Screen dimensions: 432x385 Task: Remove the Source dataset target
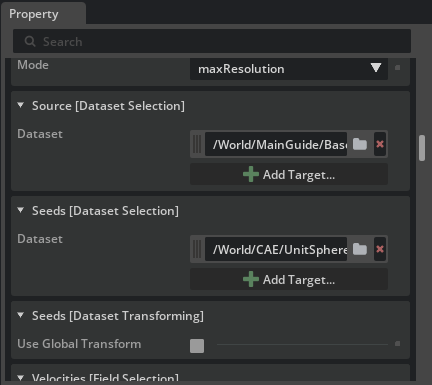tap(380, 144)
